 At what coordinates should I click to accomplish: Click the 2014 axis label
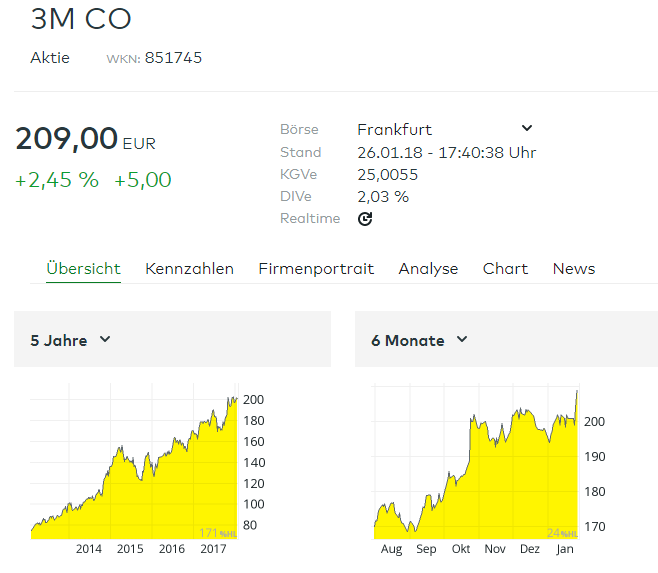coord(89,549)
